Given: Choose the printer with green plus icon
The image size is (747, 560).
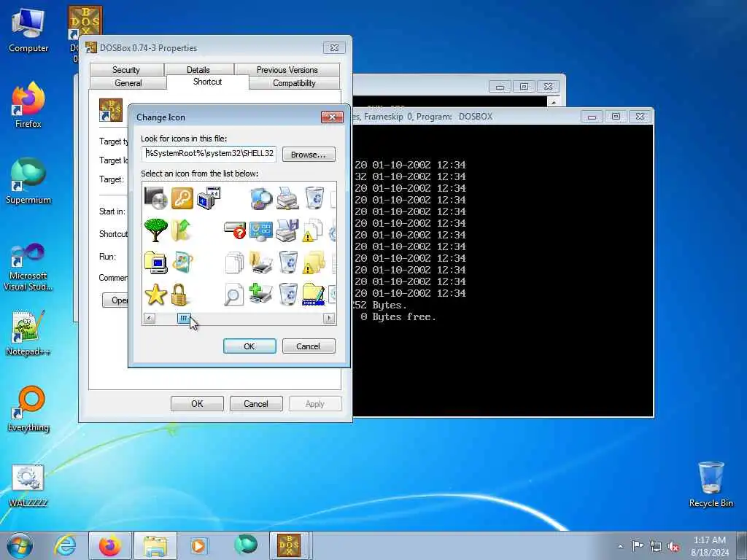Looking at the screenshot, I should coord(261,295).
